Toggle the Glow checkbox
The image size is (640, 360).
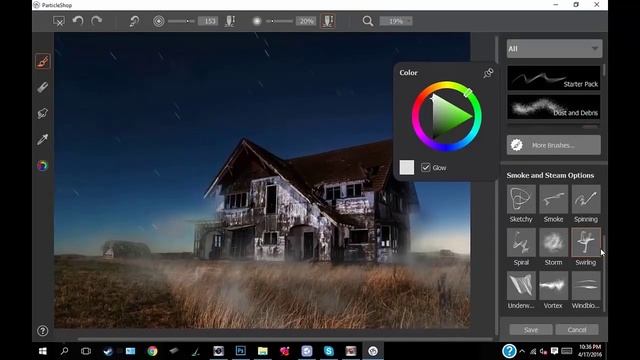[x=426, y=167]
